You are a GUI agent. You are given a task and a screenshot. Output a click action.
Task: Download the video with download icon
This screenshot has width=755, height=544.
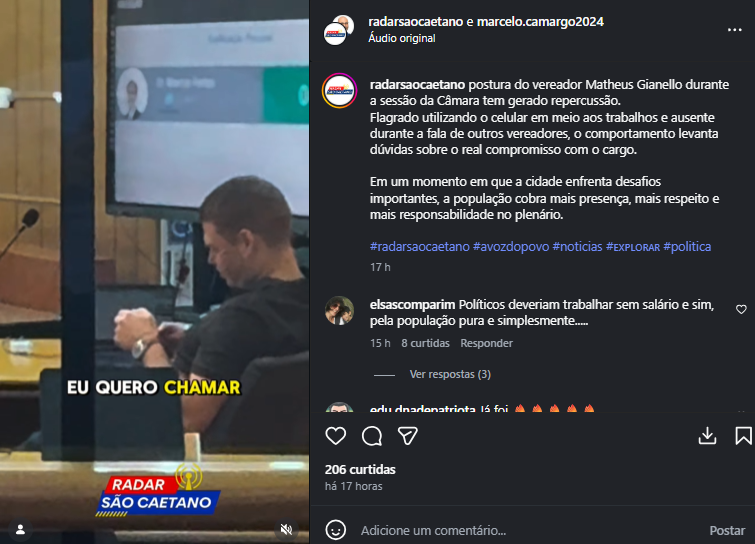coord(707,436)
